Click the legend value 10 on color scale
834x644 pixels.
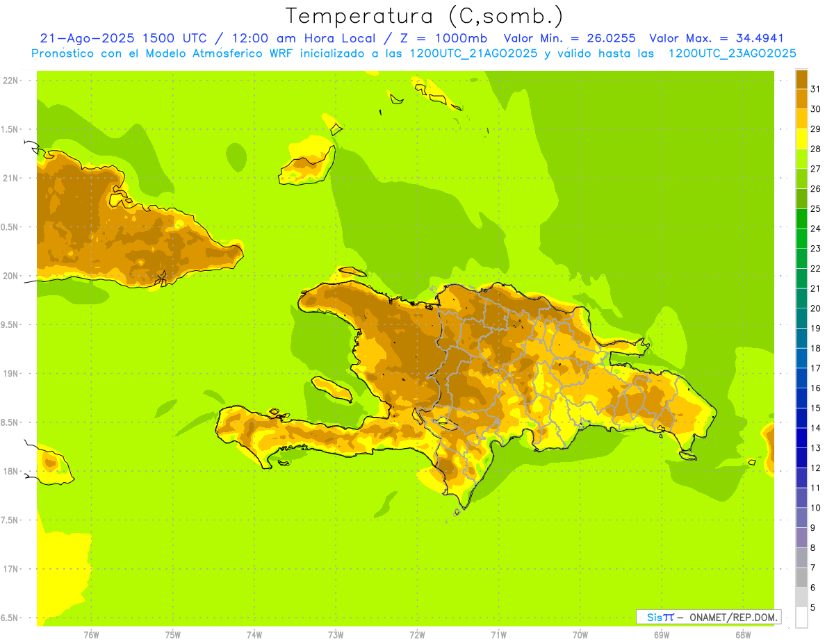coord(815,508)
